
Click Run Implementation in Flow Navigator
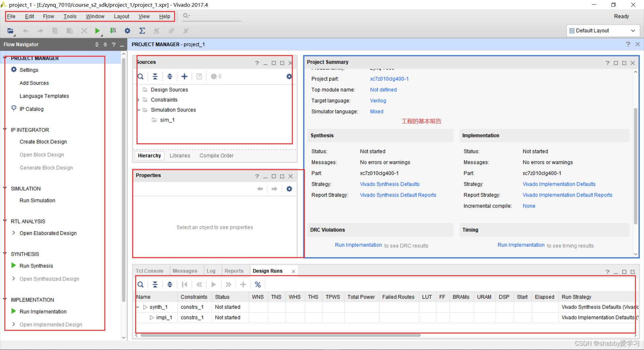pos(43,311)
